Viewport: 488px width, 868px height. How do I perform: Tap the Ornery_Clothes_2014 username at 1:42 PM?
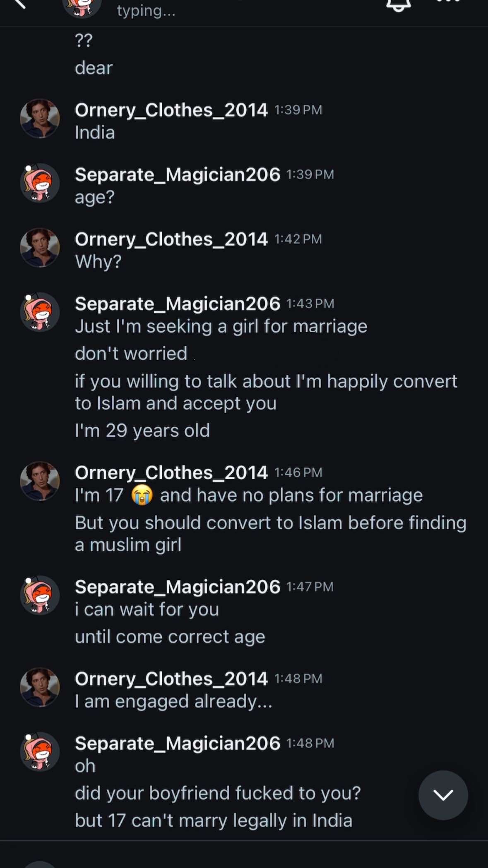coord(171,239)
